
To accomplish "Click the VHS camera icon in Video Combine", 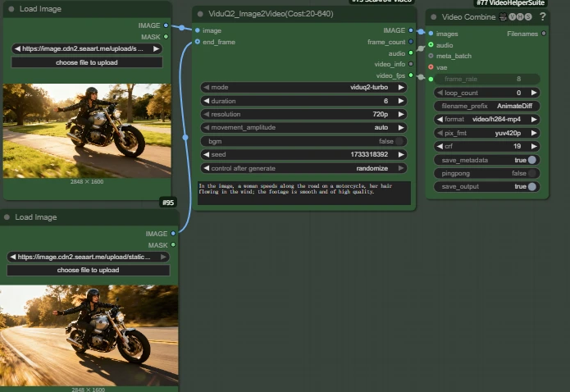I will point(503,16).
